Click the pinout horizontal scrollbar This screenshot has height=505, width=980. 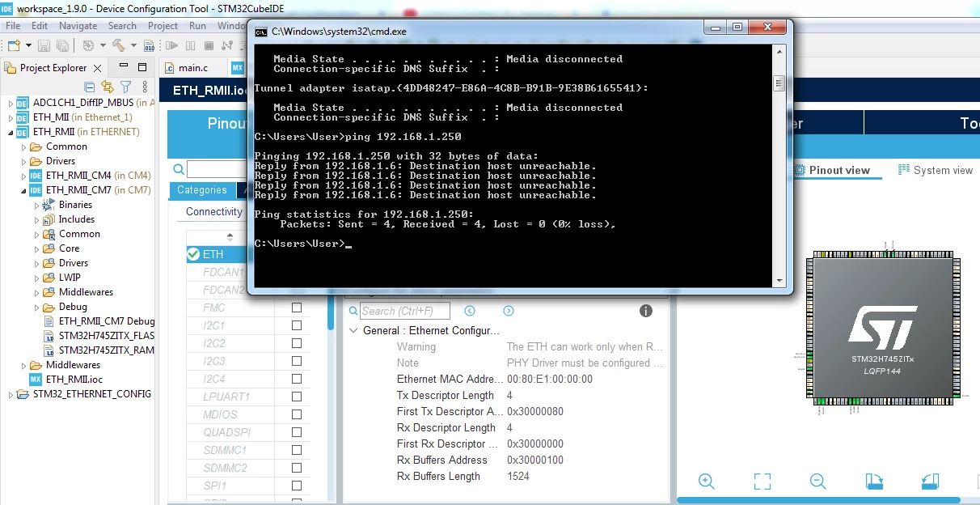point(818,500)
